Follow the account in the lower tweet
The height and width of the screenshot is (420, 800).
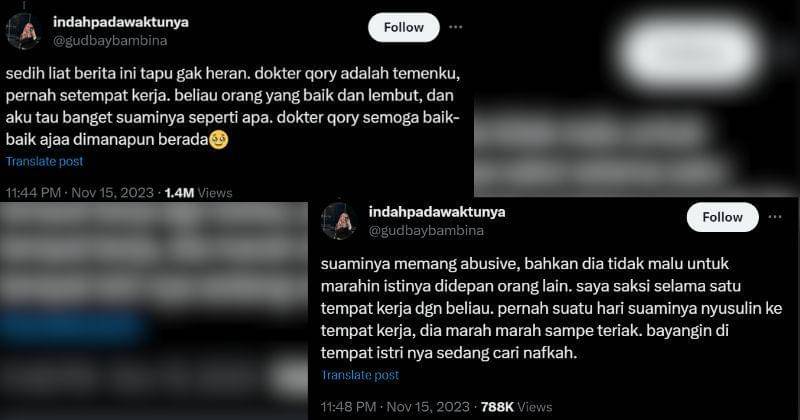tap(722, 217)
